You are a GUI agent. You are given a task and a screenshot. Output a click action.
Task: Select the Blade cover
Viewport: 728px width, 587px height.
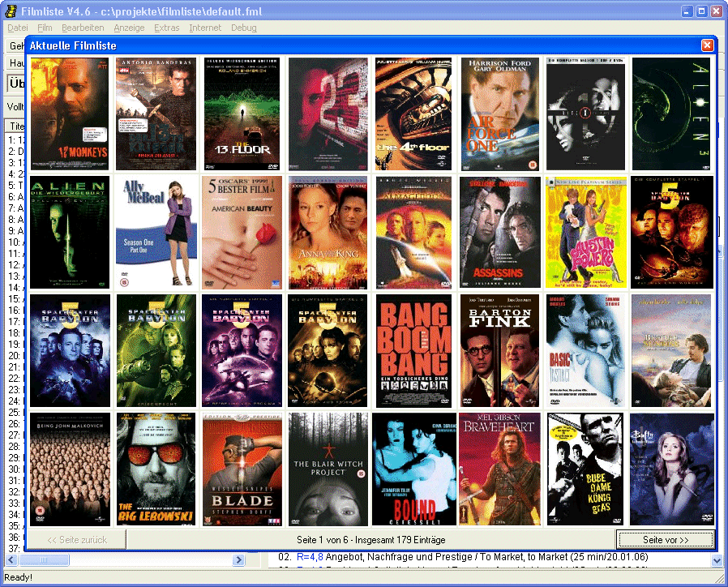[x=242, y=469]
